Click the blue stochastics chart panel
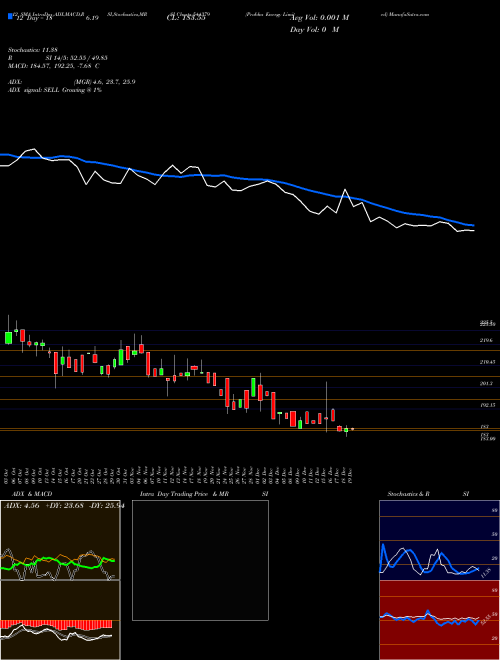500x660 pixels. pyautogui.click(x=439, y=540)
